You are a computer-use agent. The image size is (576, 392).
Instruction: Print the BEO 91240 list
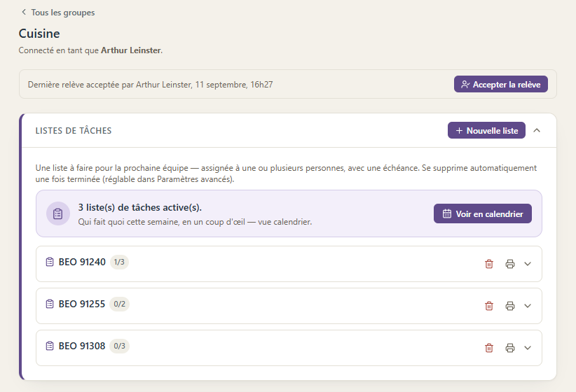coord(510,264)
